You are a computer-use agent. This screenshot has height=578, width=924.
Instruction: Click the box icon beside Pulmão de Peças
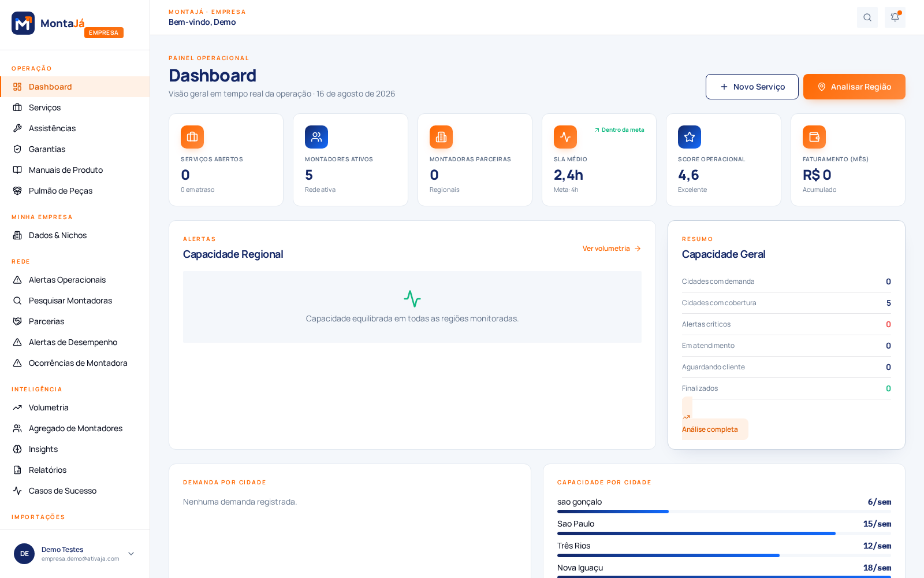17,191
